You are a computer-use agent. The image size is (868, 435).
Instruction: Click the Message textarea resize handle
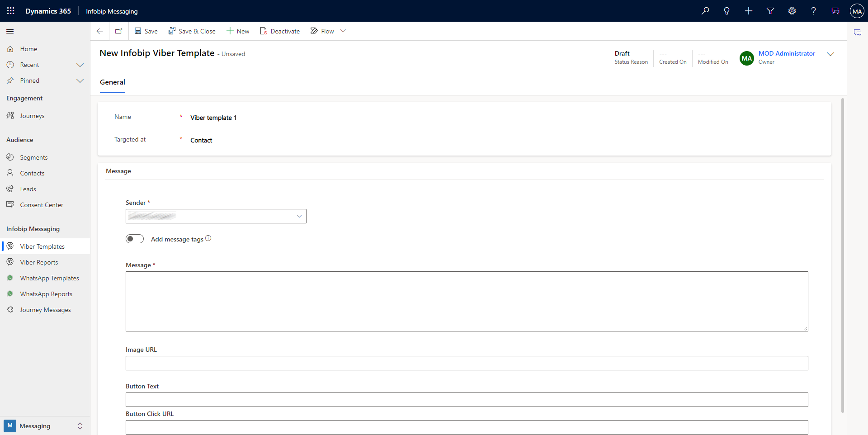806,329
